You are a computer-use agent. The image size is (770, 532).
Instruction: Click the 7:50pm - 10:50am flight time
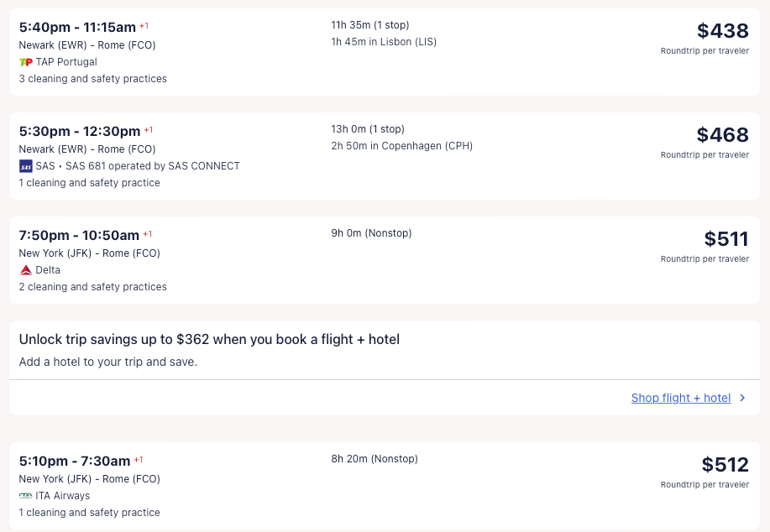(79, 235)
